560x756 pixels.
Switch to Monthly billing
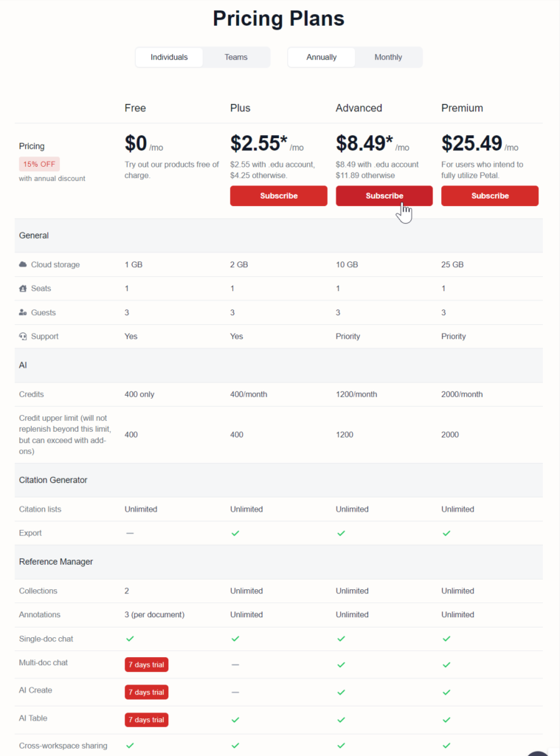pos(388,58)
